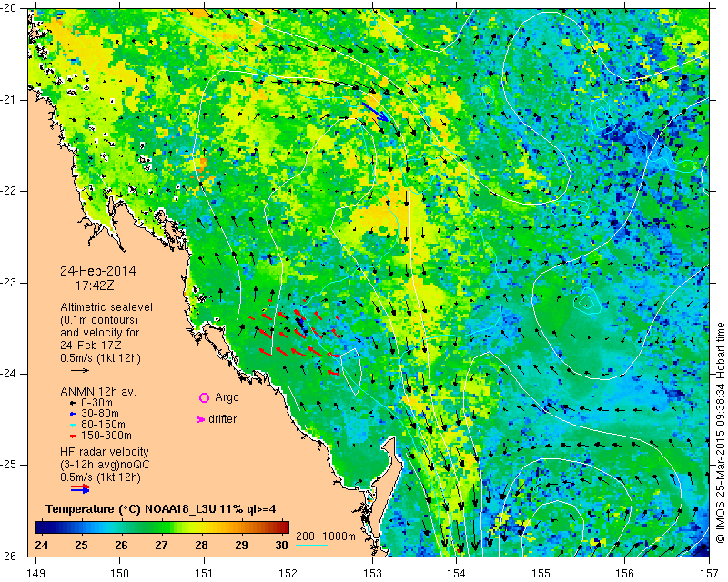The width and height of the screenshot is (728, 582).
Task: Click the 'Temperature (°C) NOAA18_L3U' colour bar title
Action: pyautogui.click(x=161, y=509)
